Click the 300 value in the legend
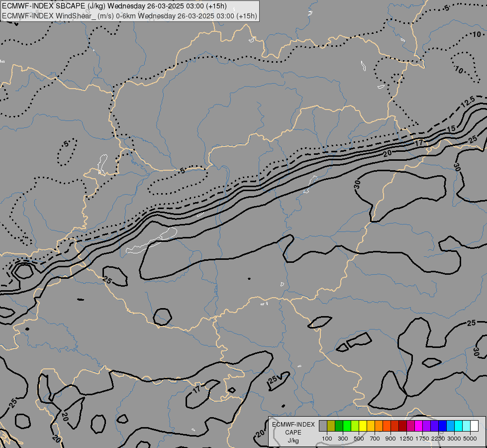Viewport: 487px width, 448px height. (343, 439)
